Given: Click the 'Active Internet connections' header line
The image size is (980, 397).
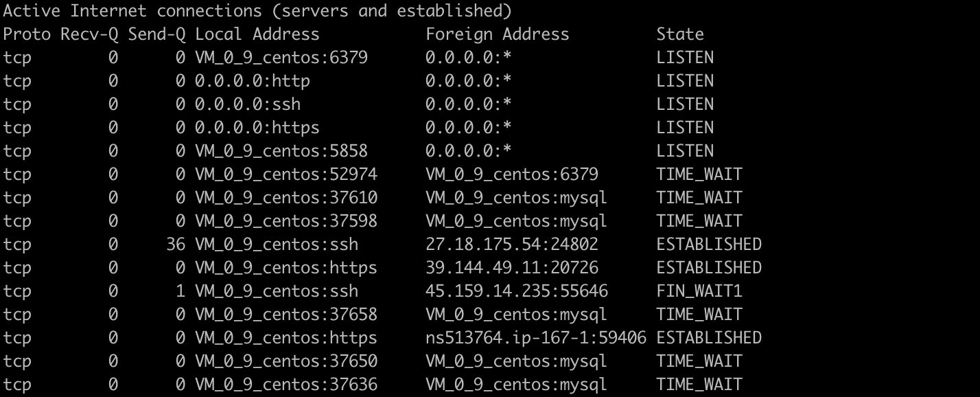Looking at the screenshot, I should coord(257,11).
